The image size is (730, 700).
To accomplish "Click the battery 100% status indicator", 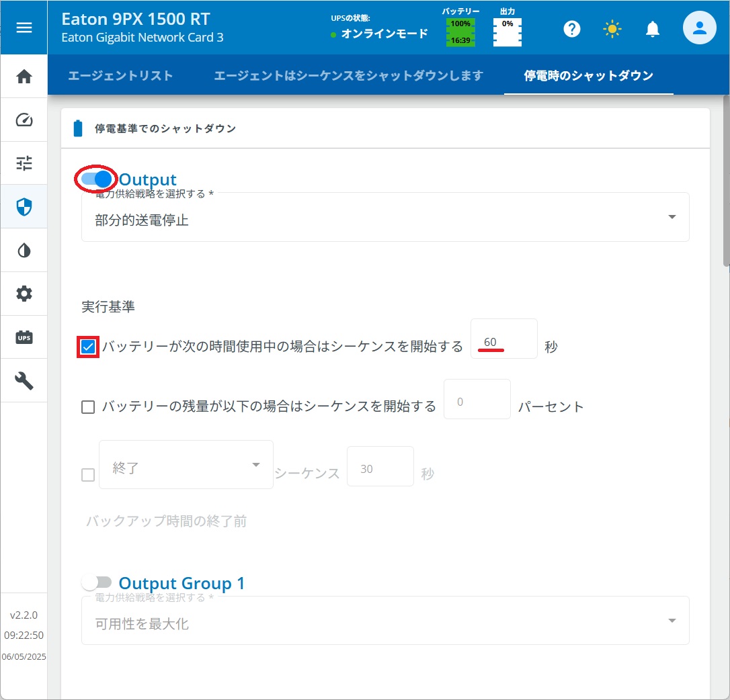I will (x=460, y=32).
